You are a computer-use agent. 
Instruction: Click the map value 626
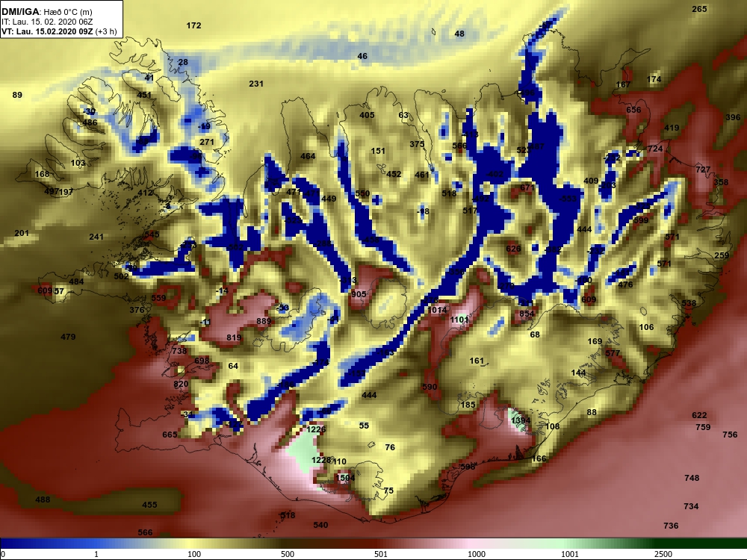(514, 249)
